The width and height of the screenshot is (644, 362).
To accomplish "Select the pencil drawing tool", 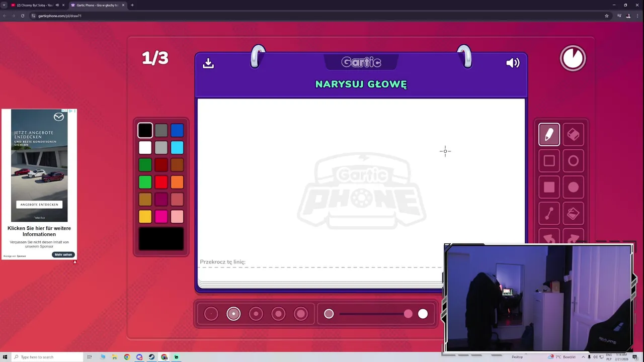I will coord(549,135).
